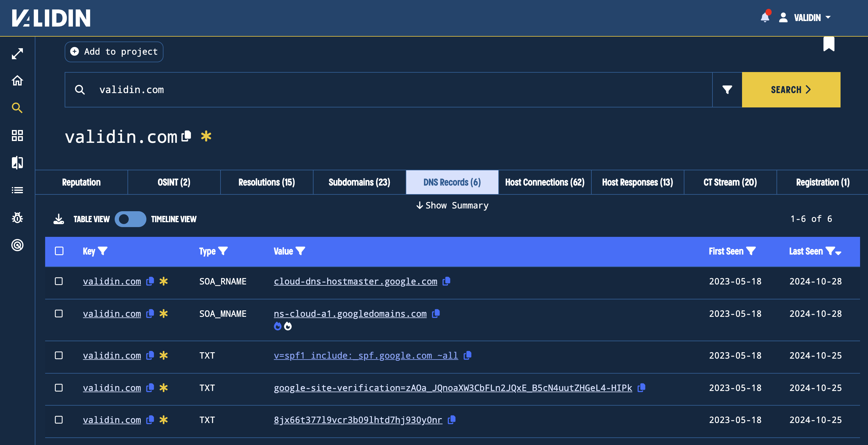The image size is (868, 445).
Task: Open cloud-dns-hostmaster.google.com link
Action: (356, 281)
